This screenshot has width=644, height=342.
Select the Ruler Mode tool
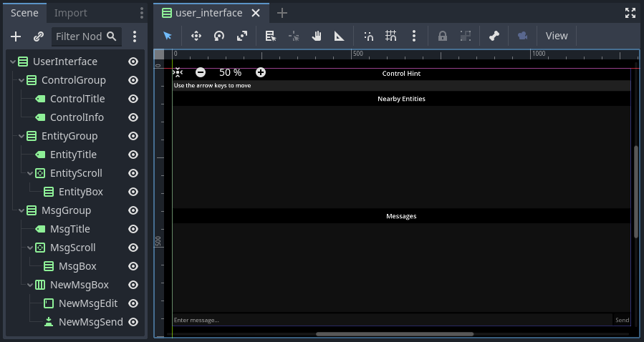point(340,36)
